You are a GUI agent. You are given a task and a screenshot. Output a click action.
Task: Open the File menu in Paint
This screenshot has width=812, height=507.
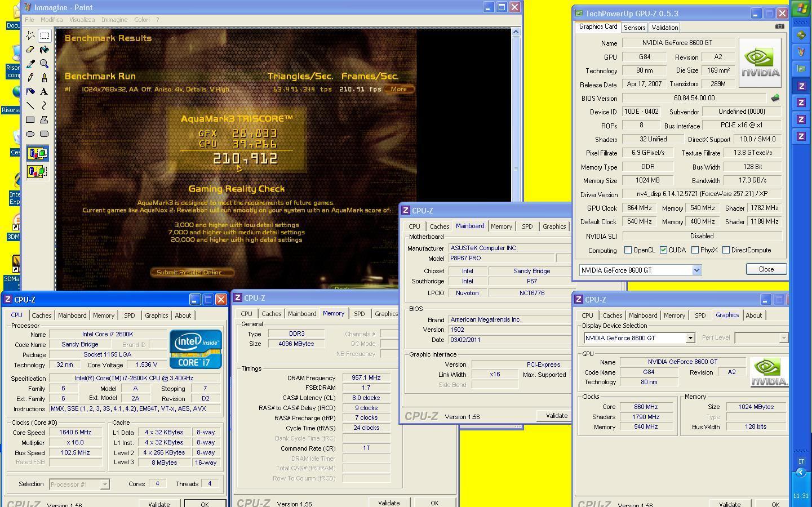point(29,20)
